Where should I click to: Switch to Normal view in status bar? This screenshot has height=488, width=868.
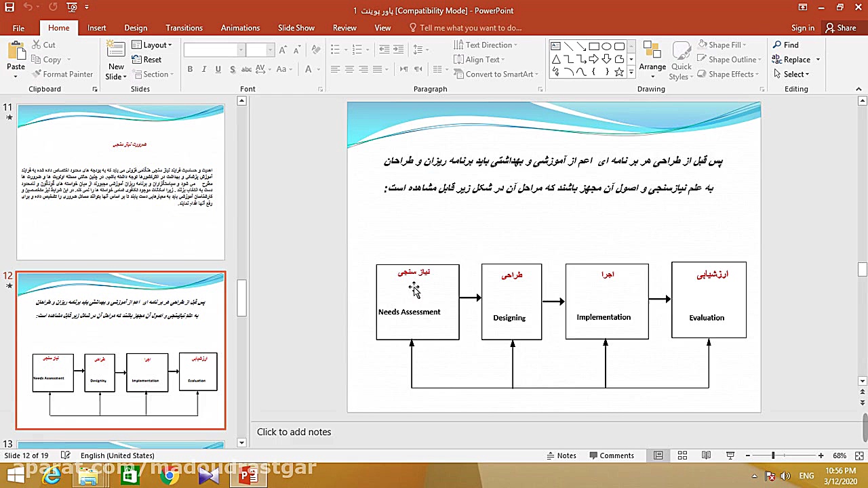click(x=658, y=455)
